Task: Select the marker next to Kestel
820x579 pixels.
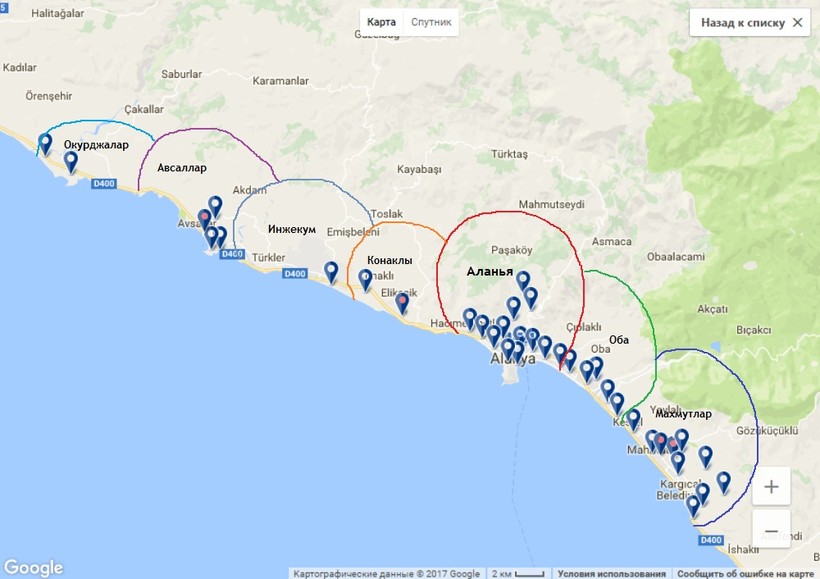Action: 632,418
